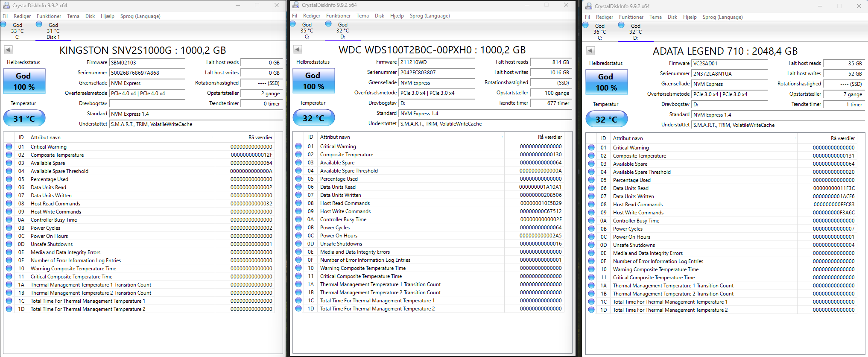Click the Rå værdier column header in WDC window
Image resolution: width=868 pixels, height=357 pixels.
[534, 137]
